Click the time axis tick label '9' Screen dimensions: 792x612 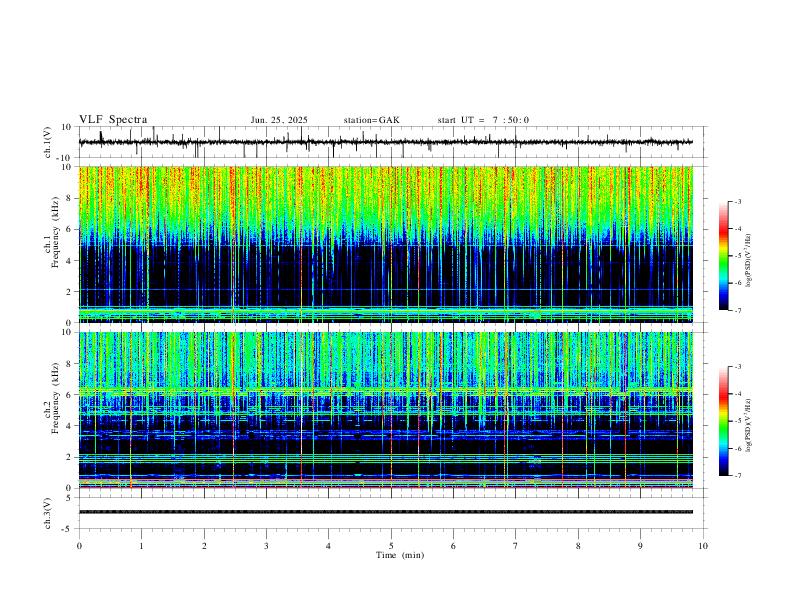pyautogui.click(x=640, y=546)
